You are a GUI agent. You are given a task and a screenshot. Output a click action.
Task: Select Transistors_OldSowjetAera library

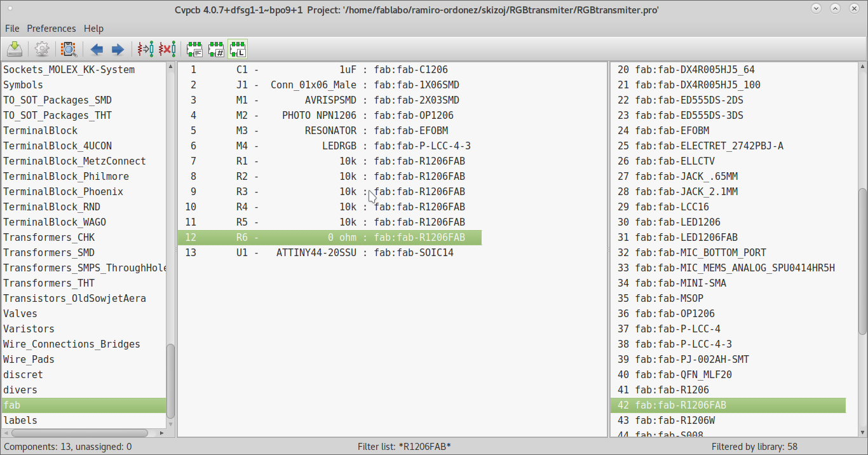pyautogui.click(x=83, y=298)
